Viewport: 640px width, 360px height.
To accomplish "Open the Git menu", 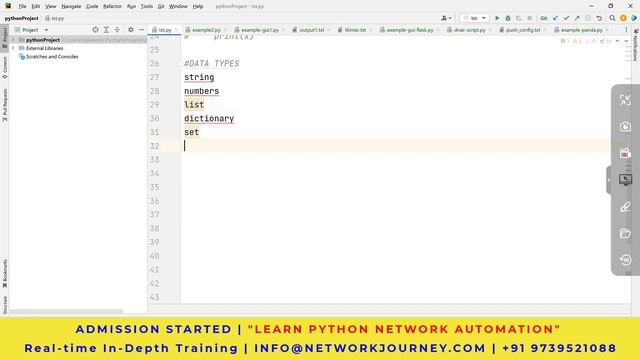I will [x=161, y=7].
